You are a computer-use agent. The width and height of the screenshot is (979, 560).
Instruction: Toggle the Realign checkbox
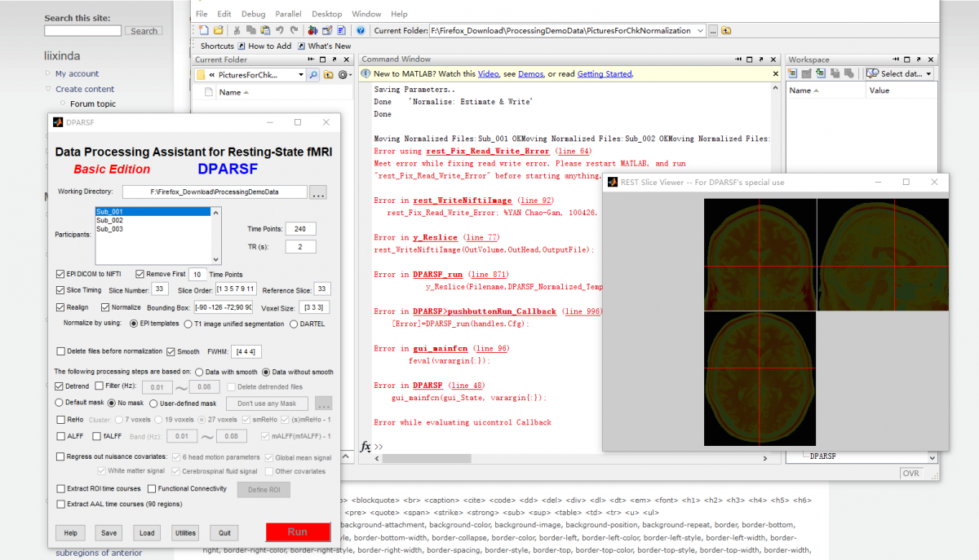pyautogui.click(x=60, y=307)
